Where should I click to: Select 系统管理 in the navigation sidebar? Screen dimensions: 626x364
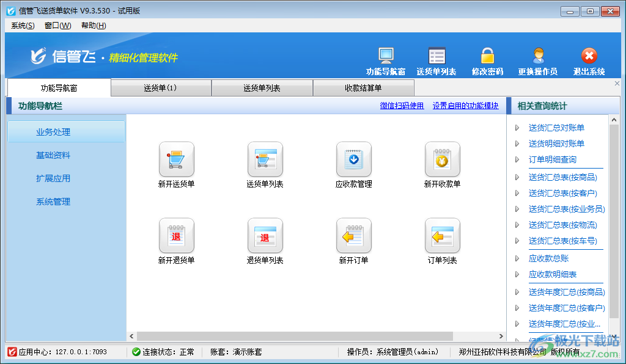click(53, 202)
